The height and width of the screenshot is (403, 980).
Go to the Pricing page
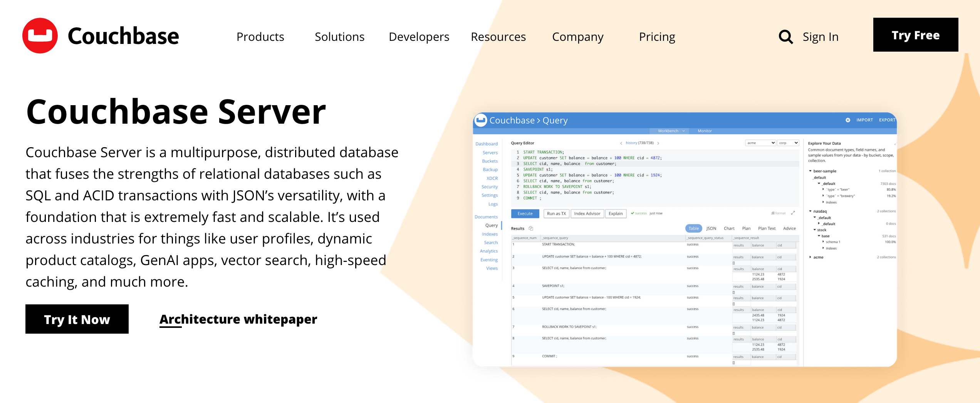point(657,37)
